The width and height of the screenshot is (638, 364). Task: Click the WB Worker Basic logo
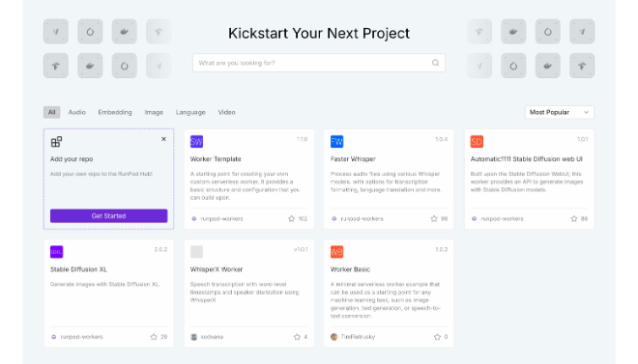(337, 252)
